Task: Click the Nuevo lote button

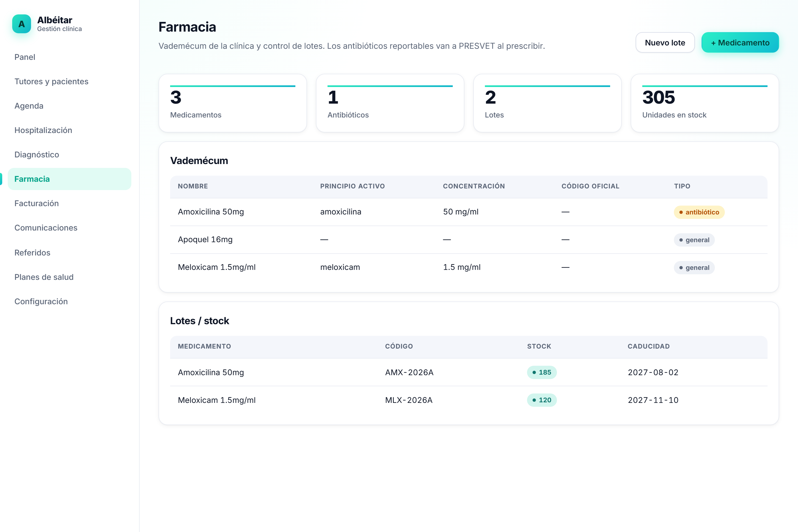Action: [x=665, y=42]
